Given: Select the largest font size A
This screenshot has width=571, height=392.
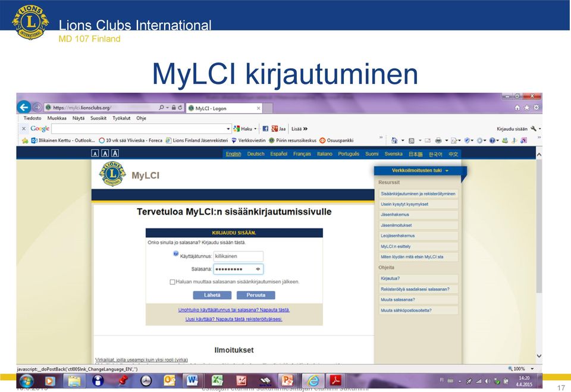Looking at the screenshot, I should [x=115, y=153].
